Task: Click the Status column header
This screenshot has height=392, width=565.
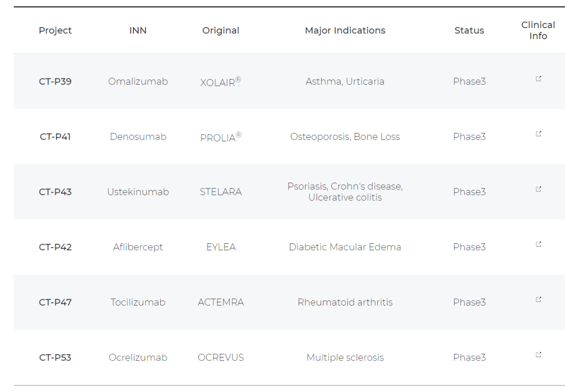Action: tap(469, 30)
